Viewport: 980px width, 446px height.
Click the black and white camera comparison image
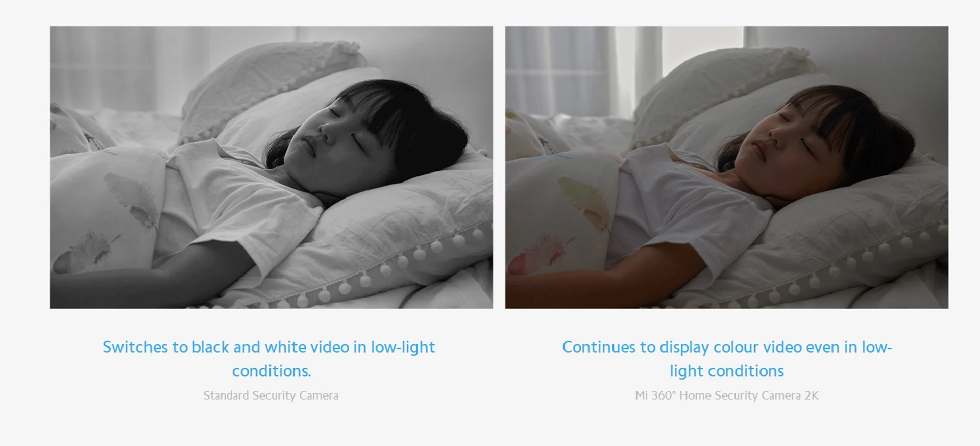coord(271,167)
